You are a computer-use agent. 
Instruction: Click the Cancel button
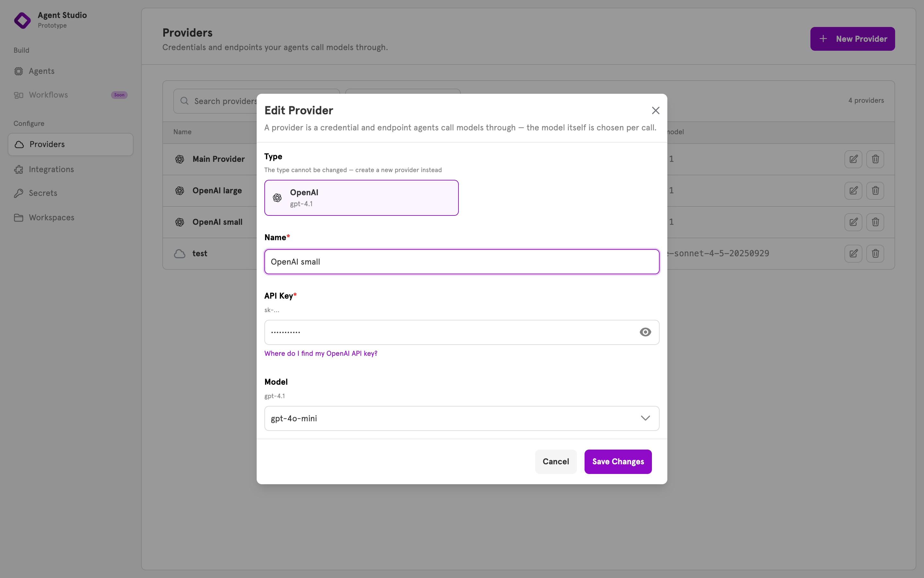pyautogui.click(x=556, y=461)
